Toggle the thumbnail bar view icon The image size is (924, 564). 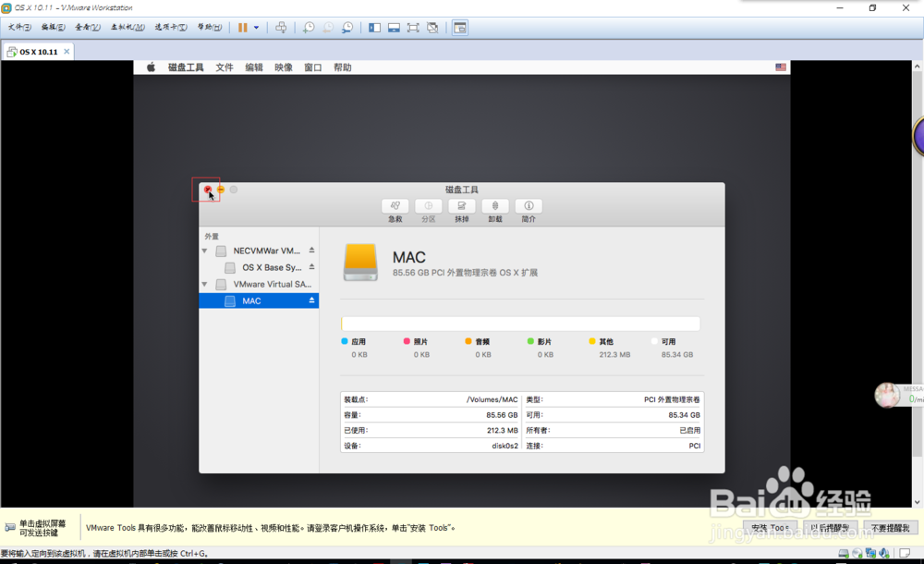(x=394, y=28)
